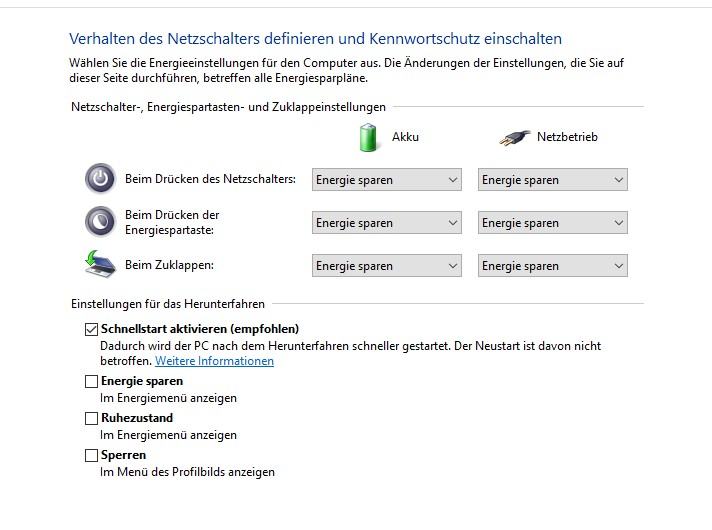Check the Sperren checkbox
The image size is (712, 530).
pos(91,455)
